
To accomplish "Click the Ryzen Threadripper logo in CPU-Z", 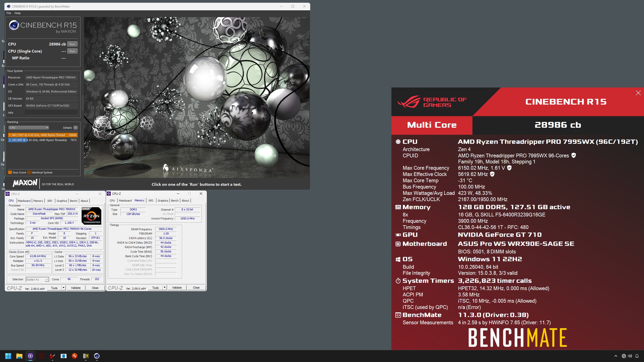I will 92,216.
